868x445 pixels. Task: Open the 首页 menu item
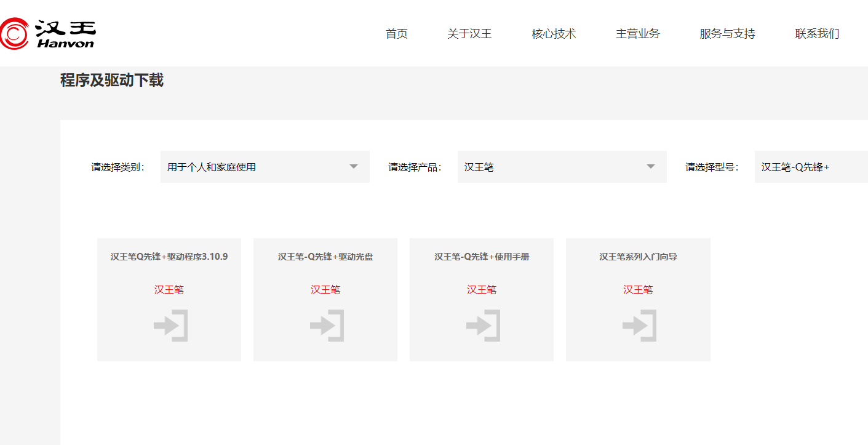point(397,34)
